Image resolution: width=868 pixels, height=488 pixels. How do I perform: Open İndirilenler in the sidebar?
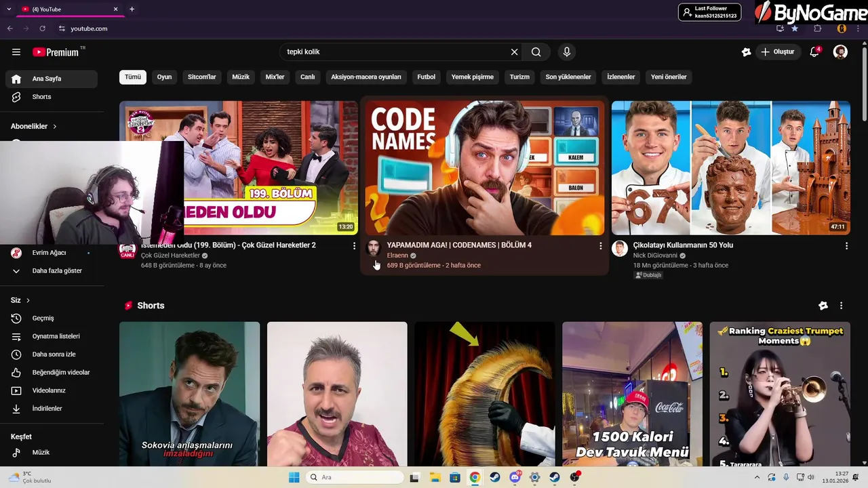[x=52, y=409]
